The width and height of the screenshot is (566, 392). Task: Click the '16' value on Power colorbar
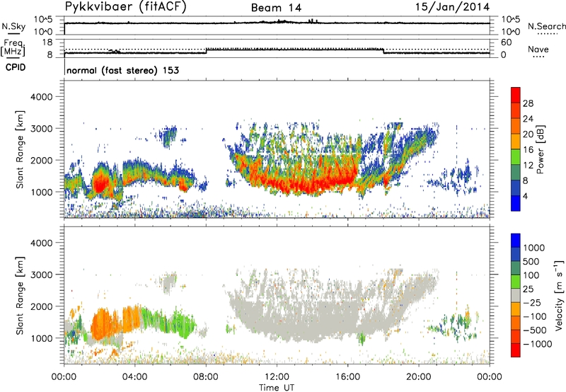coord(528,150)
